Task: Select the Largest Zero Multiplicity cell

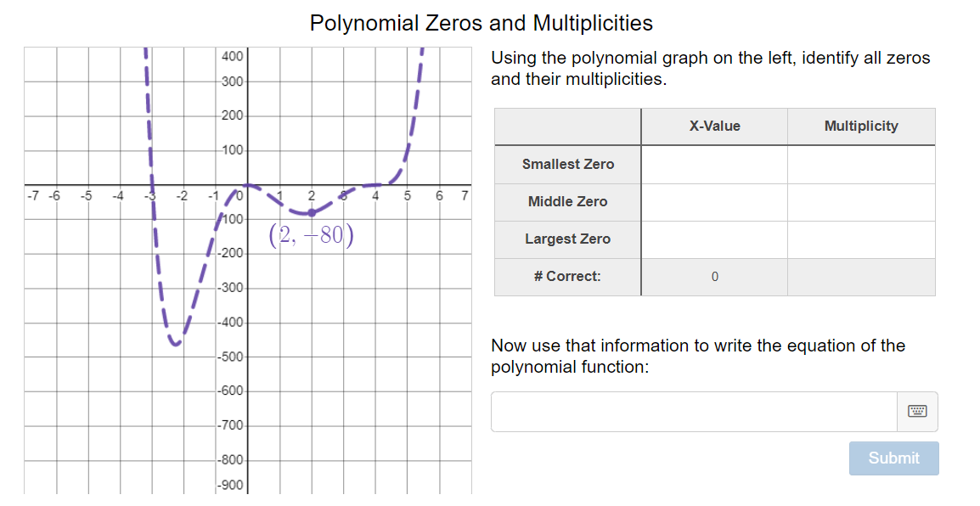Action: tap(861, 239)
